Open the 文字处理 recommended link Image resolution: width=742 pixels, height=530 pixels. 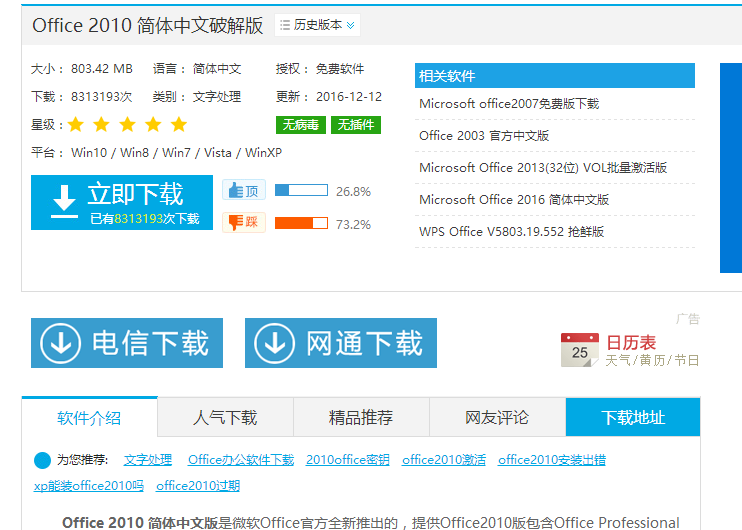click(x=148, y=459)
